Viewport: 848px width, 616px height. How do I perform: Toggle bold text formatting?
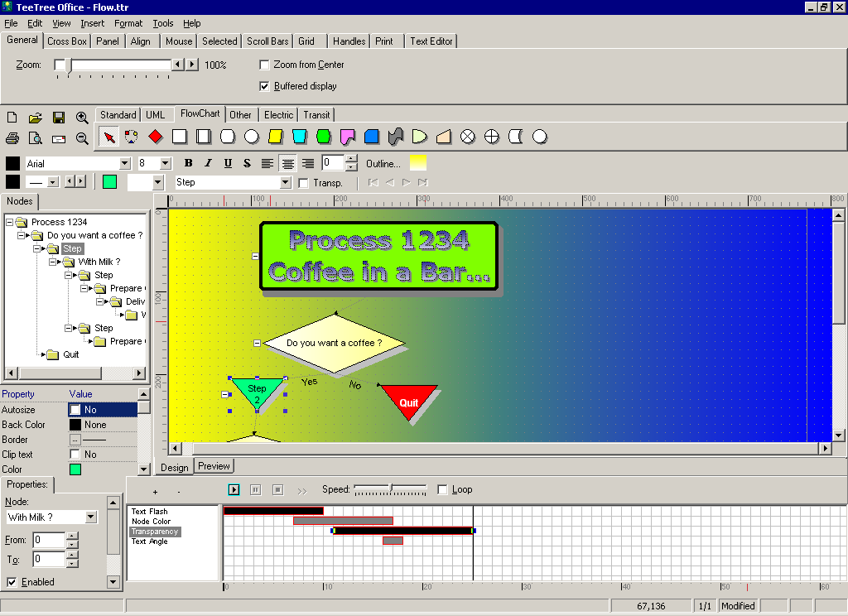188,164
